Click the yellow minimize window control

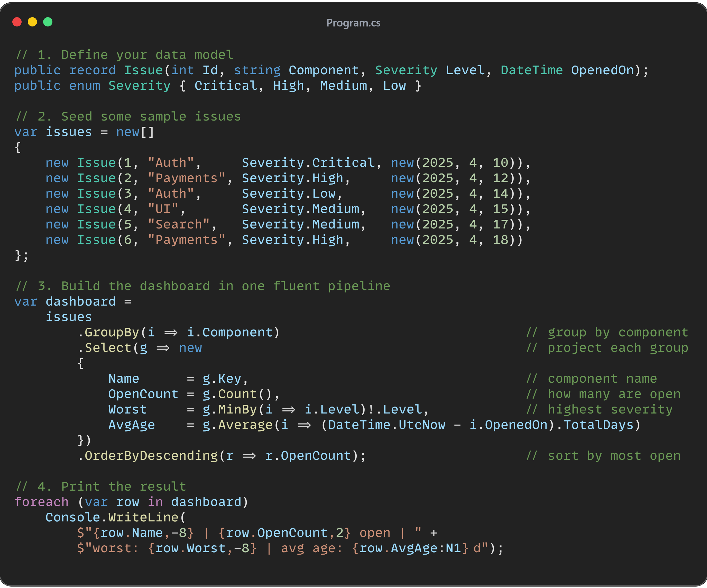(x=32, y=22)
